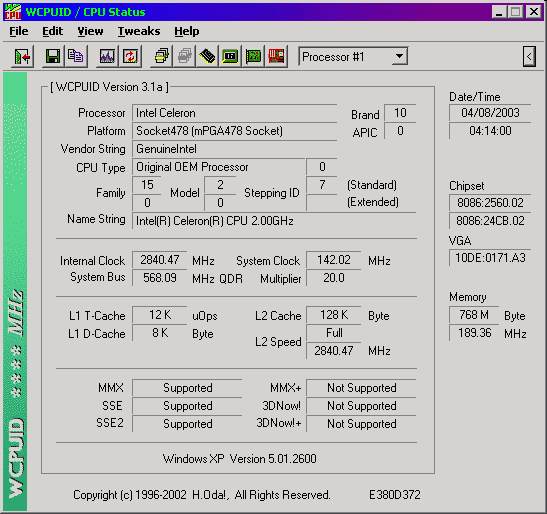
Task: Click chipset ID '8086:2560.02'
Action: coord(490,203)
